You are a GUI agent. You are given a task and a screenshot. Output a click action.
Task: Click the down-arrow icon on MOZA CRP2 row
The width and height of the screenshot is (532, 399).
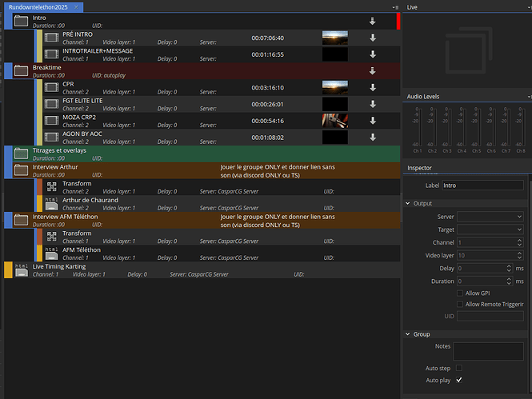point(372,120)
